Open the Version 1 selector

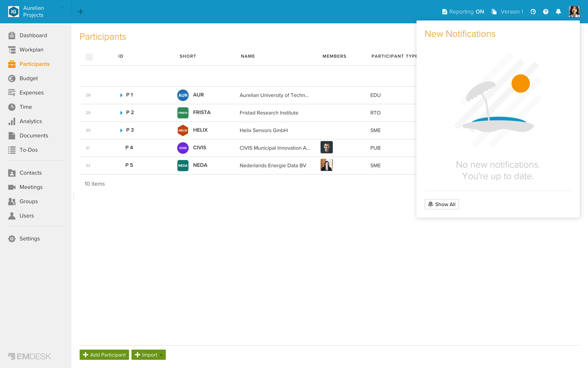(x=507, y=12)
